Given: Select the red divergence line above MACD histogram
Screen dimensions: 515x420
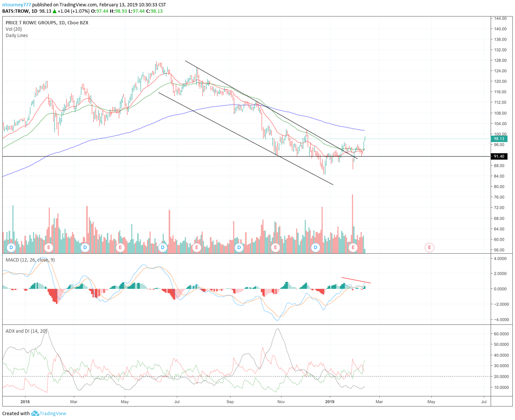Looking at the screenshot, I should (356, 280).
